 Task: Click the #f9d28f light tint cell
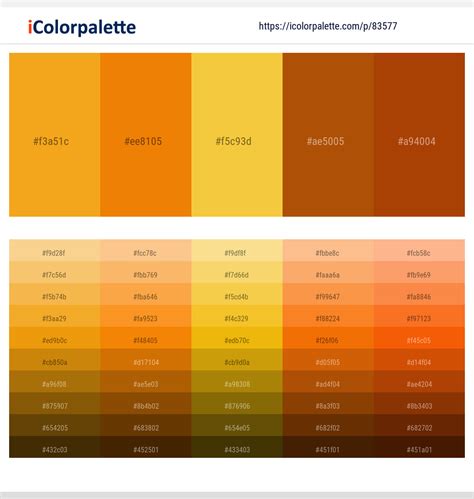(55, 250)
